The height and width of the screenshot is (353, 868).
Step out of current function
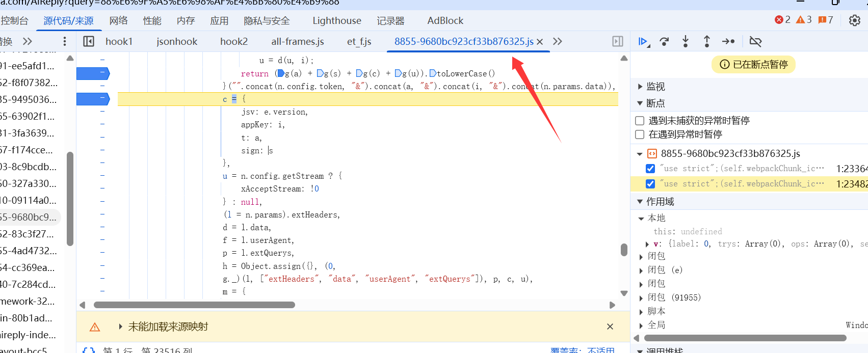coord(707,41)
